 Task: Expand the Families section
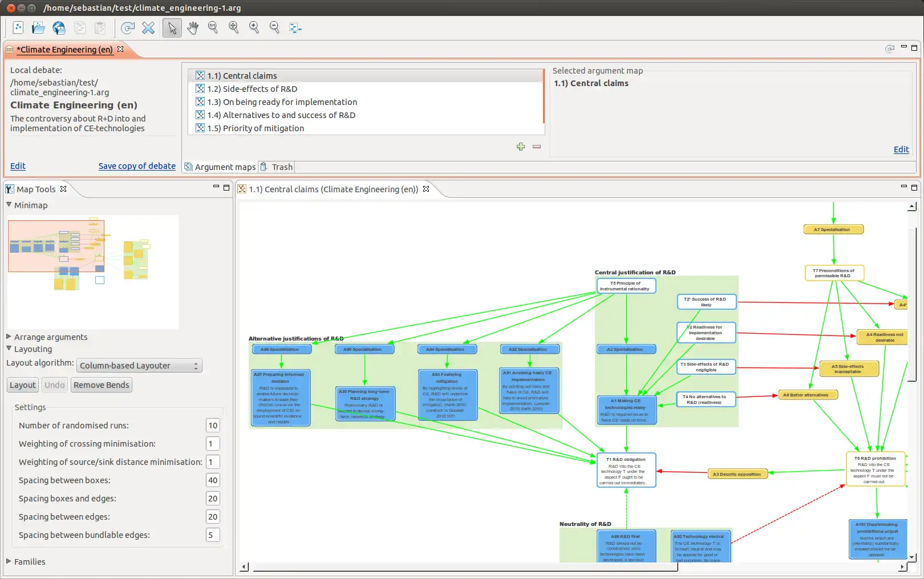(29, 562)
